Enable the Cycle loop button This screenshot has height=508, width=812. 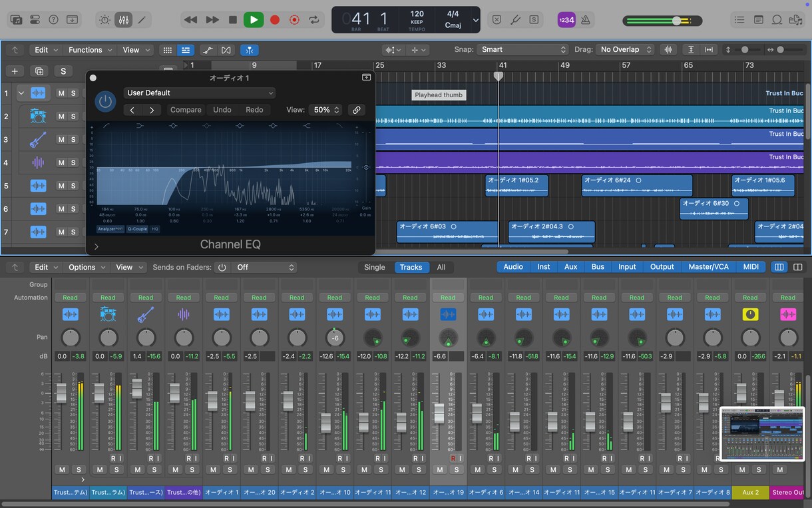coord(313,20)
